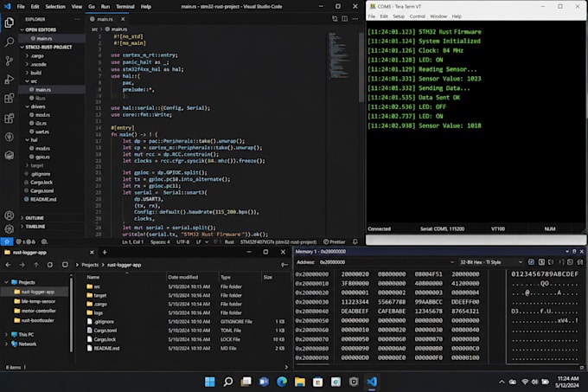
Task: Expand This PC in File Explorer tree
Action: pos(6,334)
